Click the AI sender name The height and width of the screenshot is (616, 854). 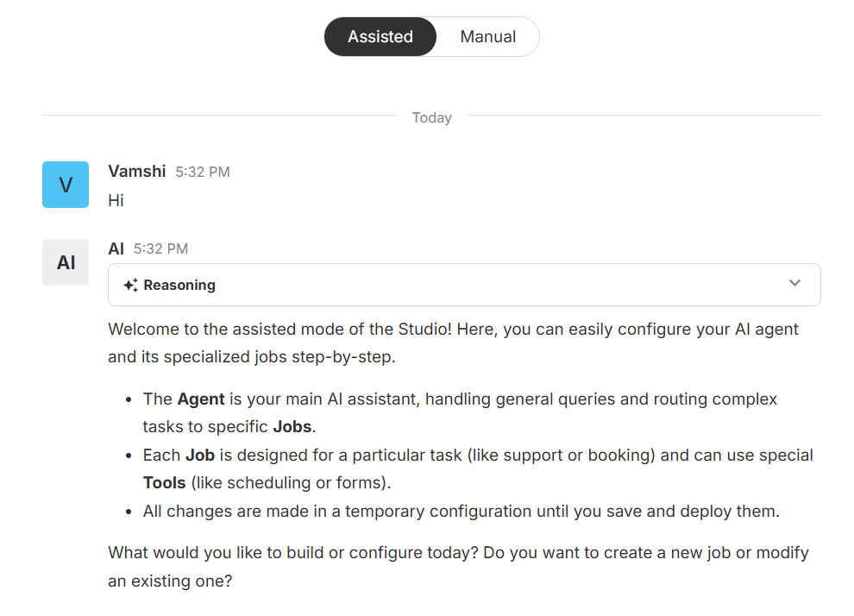click(x=116, y=249)
